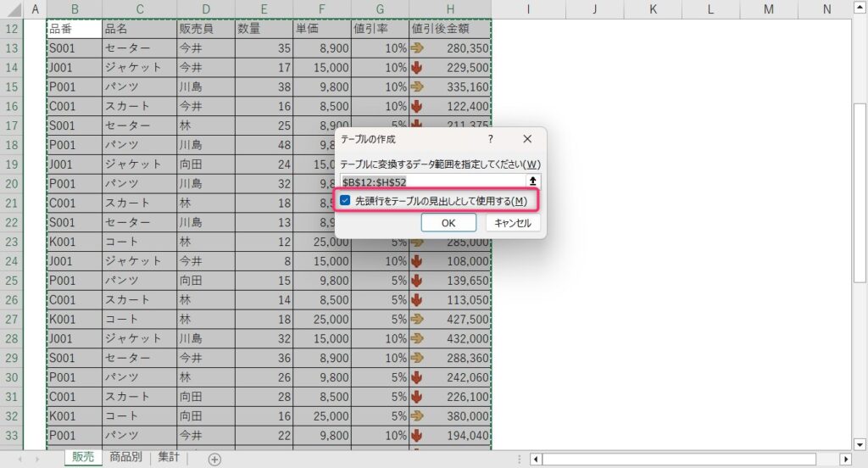
Task: Select column K header
Action: coord(652,9)
